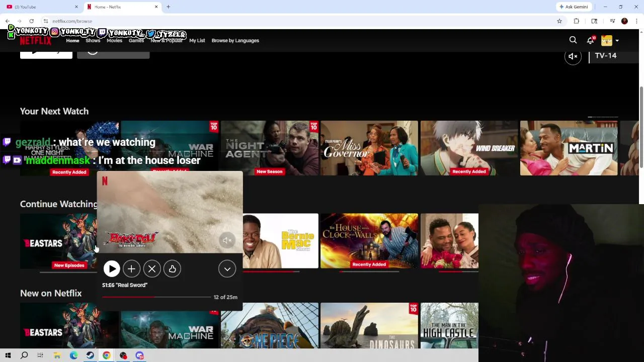
Task: Open the Movies nav item
Action: click(x=114, y=41)
